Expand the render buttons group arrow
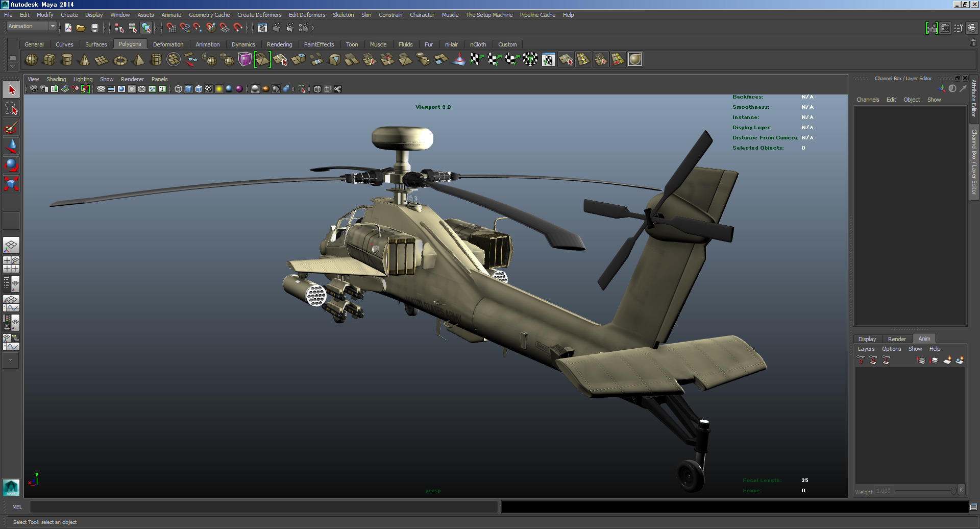Screen dimensions: 980x529 tap(312, 28)
